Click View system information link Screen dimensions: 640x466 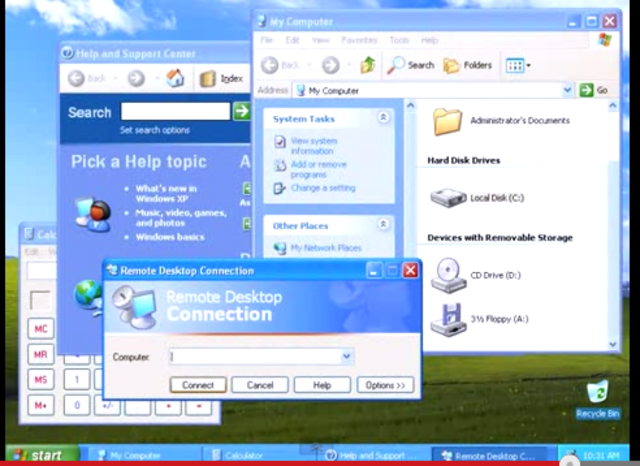point(314,146)
